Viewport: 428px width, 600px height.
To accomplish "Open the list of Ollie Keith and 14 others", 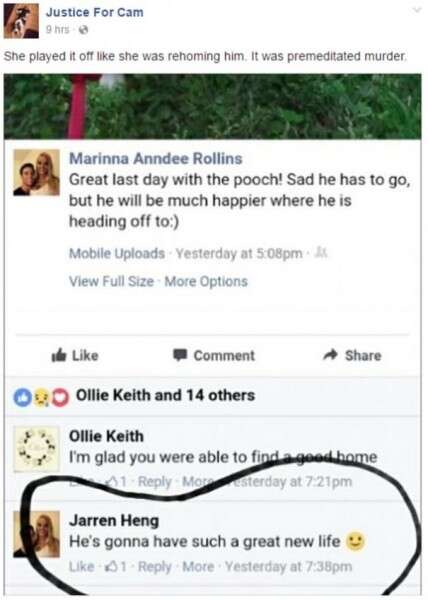I will click(165, 395).
